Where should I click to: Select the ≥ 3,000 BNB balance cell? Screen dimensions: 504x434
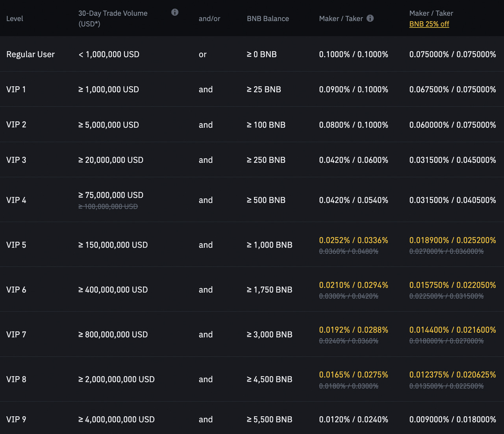click(270, 335)
